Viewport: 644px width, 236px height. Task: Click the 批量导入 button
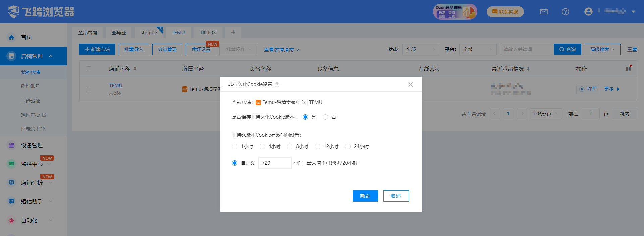coord(134,49)
